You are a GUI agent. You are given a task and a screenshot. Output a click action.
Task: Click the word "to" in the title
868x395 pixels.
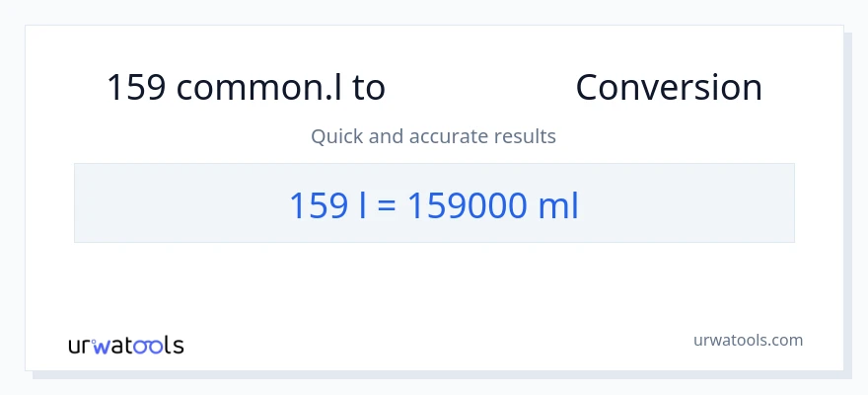pyautogui.click(x=369, y=88)
